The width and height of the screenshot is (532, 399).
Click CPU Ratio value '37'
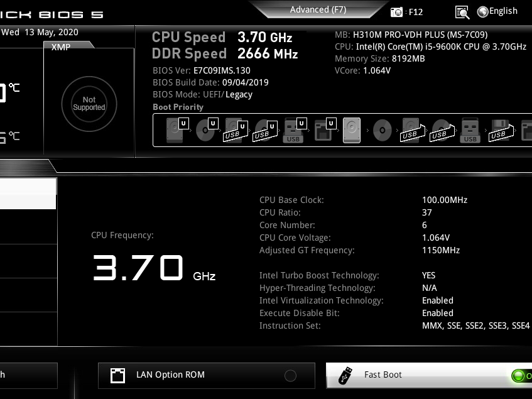click(x=427, y=213)
